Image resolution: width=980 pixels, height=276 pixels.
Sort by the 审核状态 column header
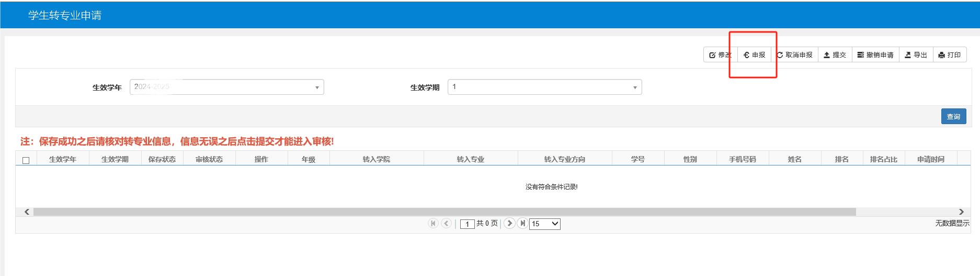209,159
